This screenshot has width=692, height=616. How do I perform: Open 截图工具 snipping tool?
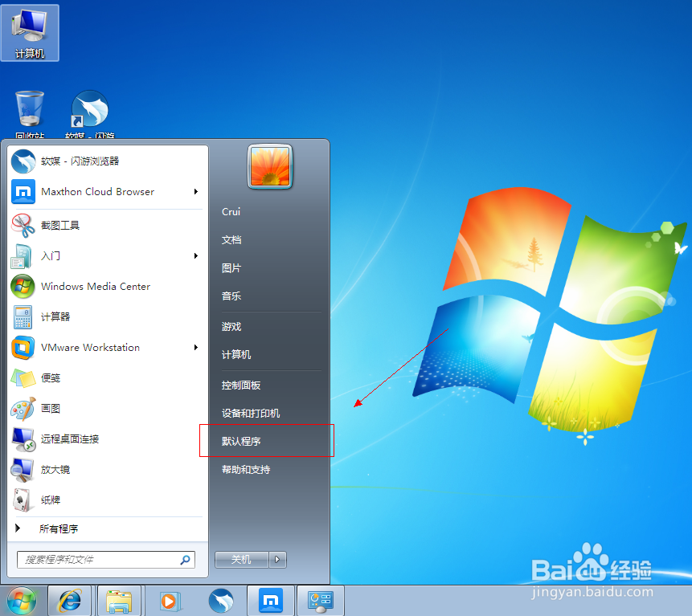coord(106,226)
